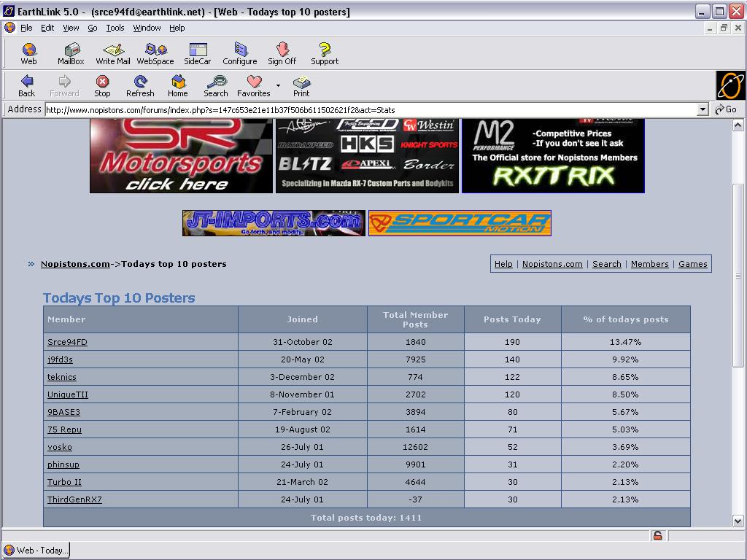The height and width of the screenshot is (560, 747).
Task: Open the MailBox icon in toolbar
Action: click(71, 54)
